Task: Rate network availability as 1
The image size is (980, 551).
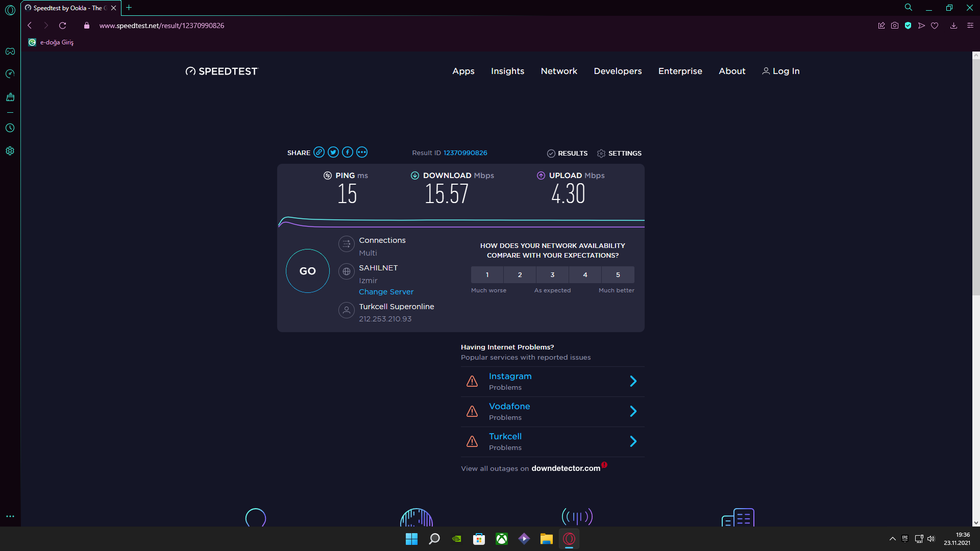Action: (x=487, y=274)
